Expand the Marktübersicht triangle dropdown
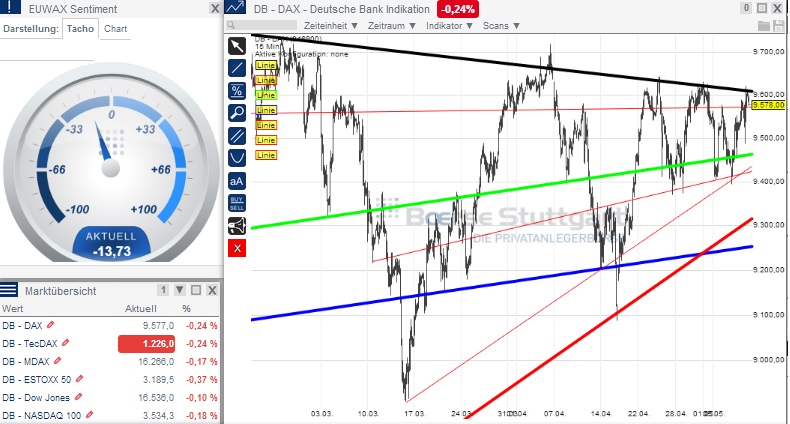 click(180, 290)
